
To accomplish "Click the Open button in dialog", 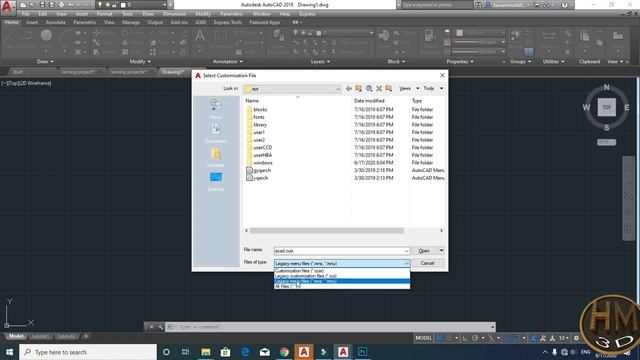I will coord(424,251).
